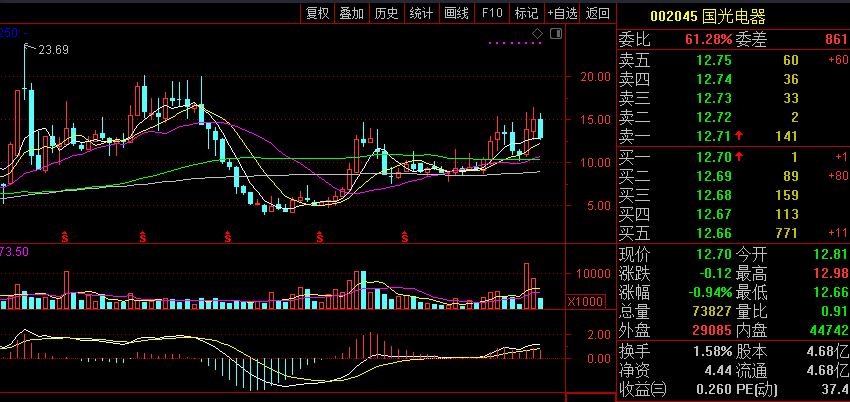Click the 买一 label
The width and height of the screenshot is (850, 402).
click(634, 158)
